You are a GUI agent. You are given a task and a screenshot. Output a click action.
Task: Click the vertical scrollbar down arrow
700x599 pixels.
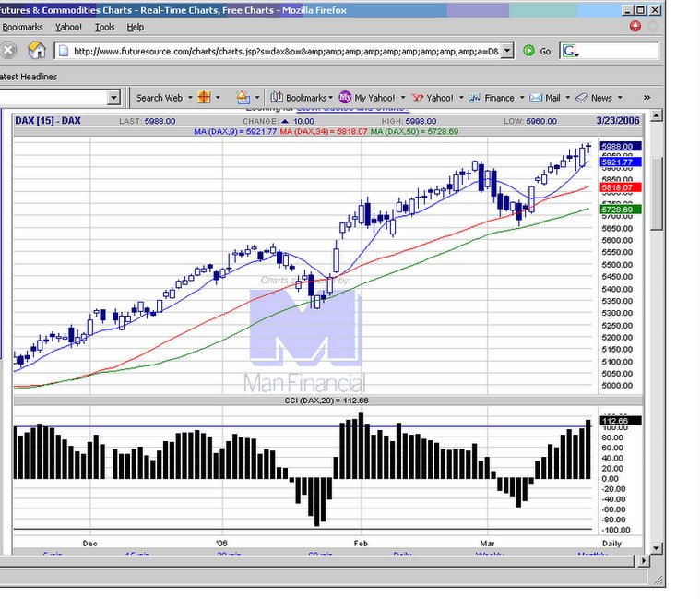click(656, 548)
